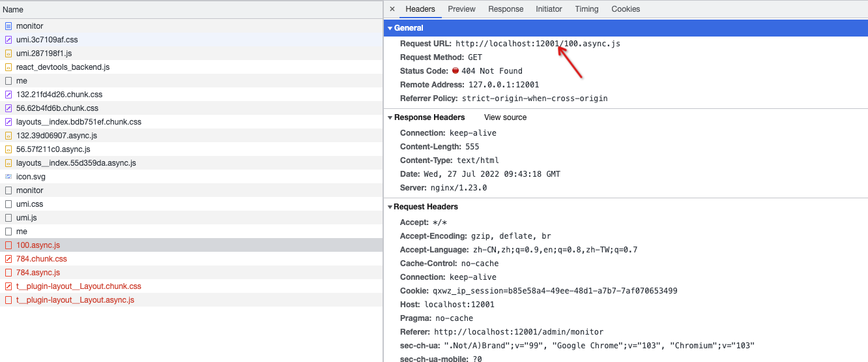Click the red error icon beside 100.async.js

click(x=8, y=245)
